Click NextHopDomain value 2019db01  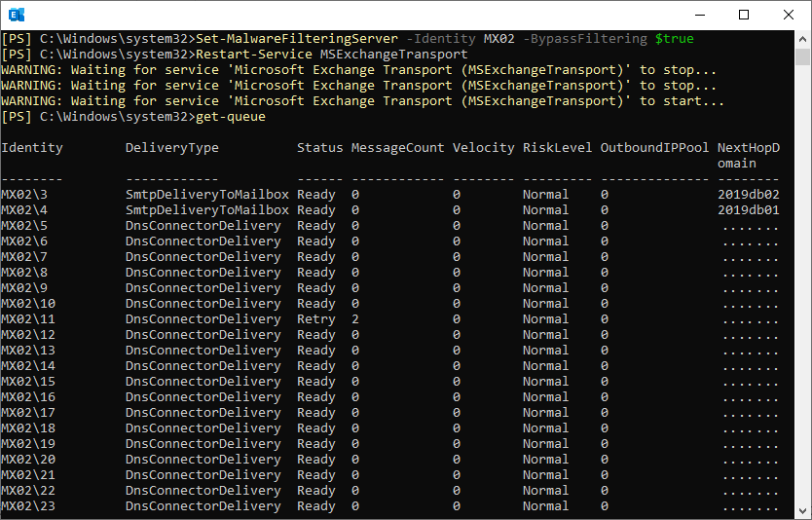pyautogui.click(x=749, y=210)
